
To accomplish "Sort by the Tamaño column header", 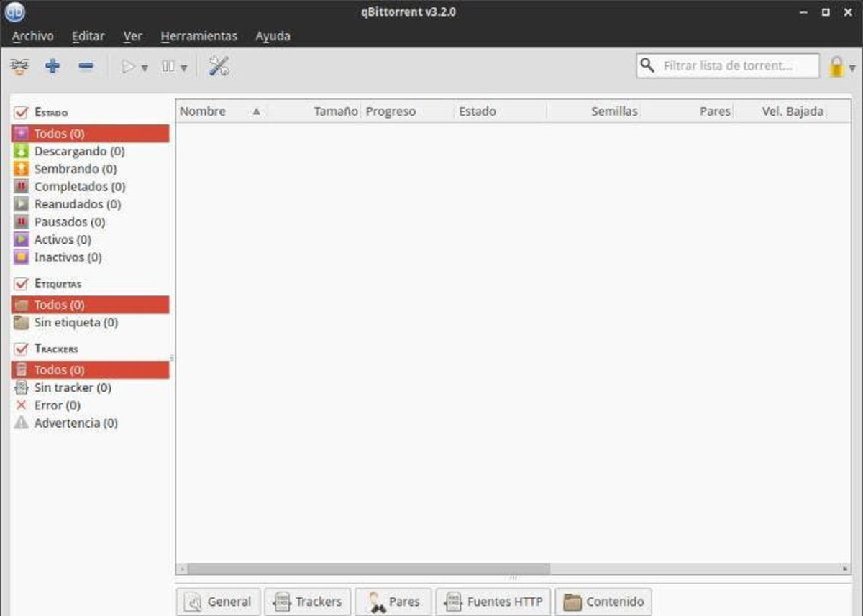I will tap(336, 111).
